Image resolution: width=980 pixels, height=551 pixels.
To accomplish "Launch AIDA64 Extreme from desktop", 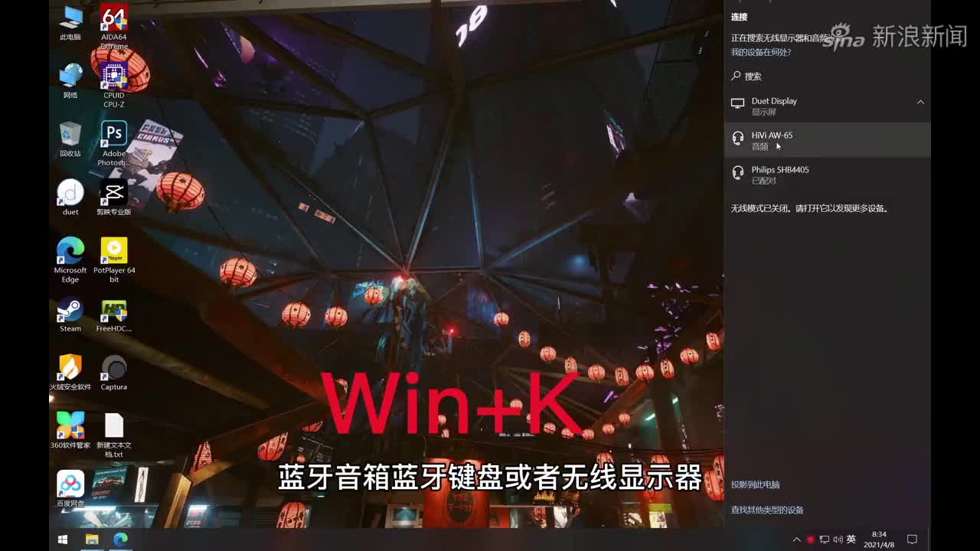I will 114,25.
